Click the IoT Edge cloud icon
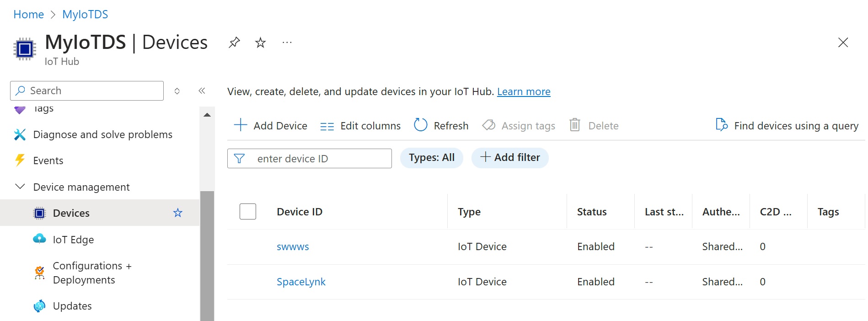 (39, 239)
